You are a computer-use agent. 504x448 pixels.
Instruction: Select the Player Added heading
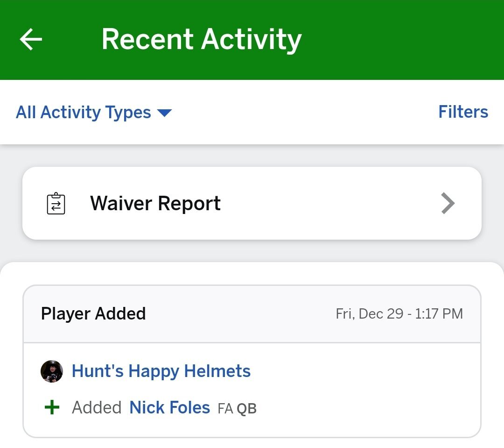93,313
